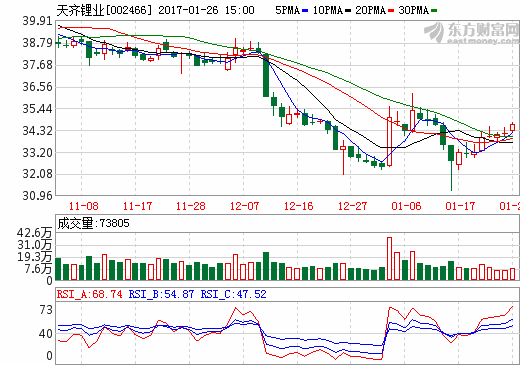Click the 11-08 date label
The width and height of the screenshot is (520, 365).
click(x=83, y=206)
